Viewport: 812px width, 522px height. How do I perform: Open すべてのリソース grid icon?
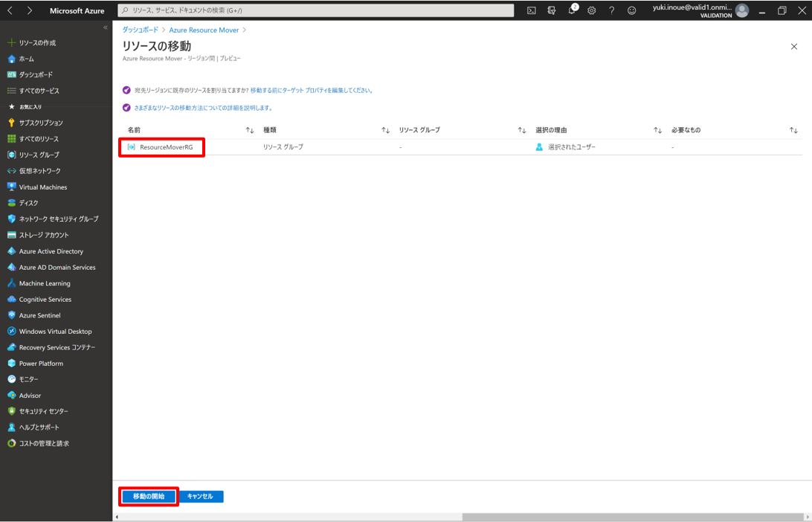tap(11, 139)
